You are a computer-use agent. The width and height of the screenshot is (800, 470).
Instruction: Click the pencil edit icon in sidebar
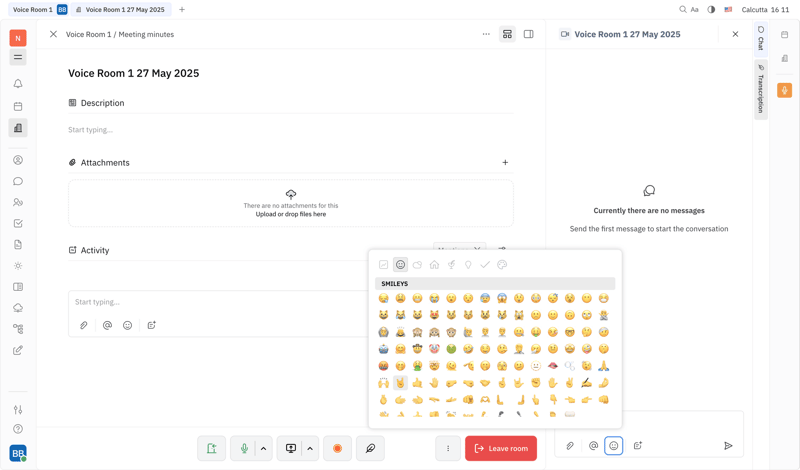point(18,350)
